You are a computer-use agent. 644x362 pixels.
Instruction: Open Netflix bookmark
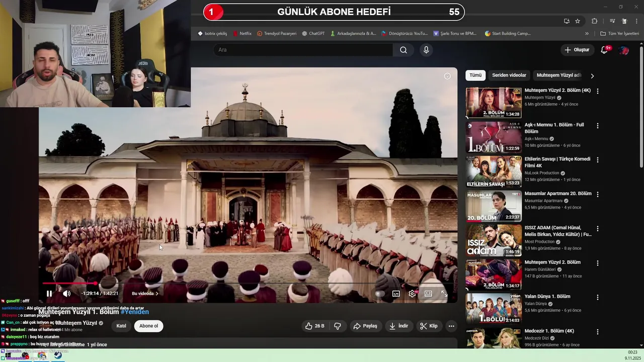coord(242,34)
